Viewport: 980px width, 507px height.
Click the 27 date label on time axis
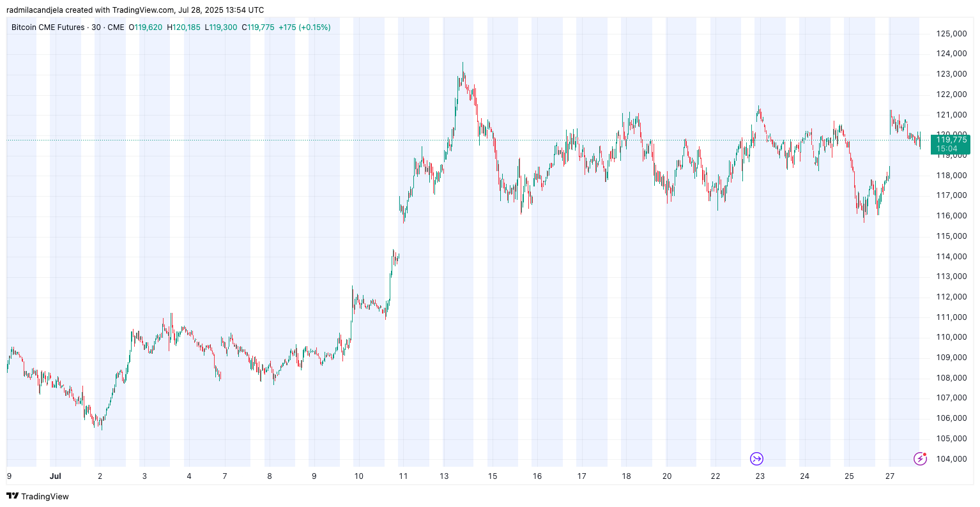coord(890,476)
